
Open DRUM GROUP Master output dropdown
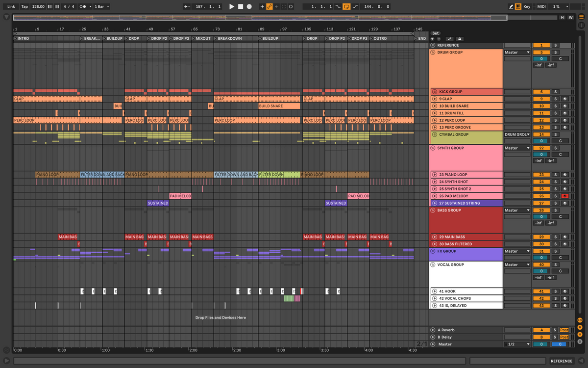click(x=517, y=53)
